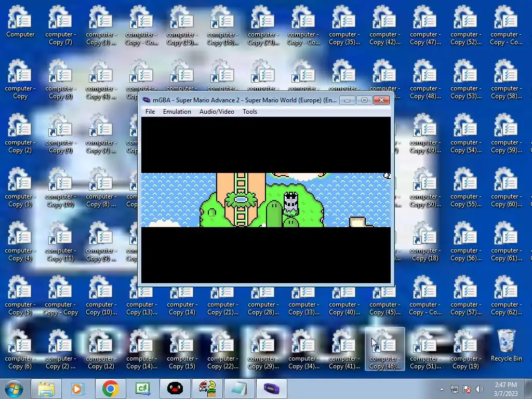Select the Computer desktop shortcut
This screenshot has width=532, height=399.
[x=20, y=21]
